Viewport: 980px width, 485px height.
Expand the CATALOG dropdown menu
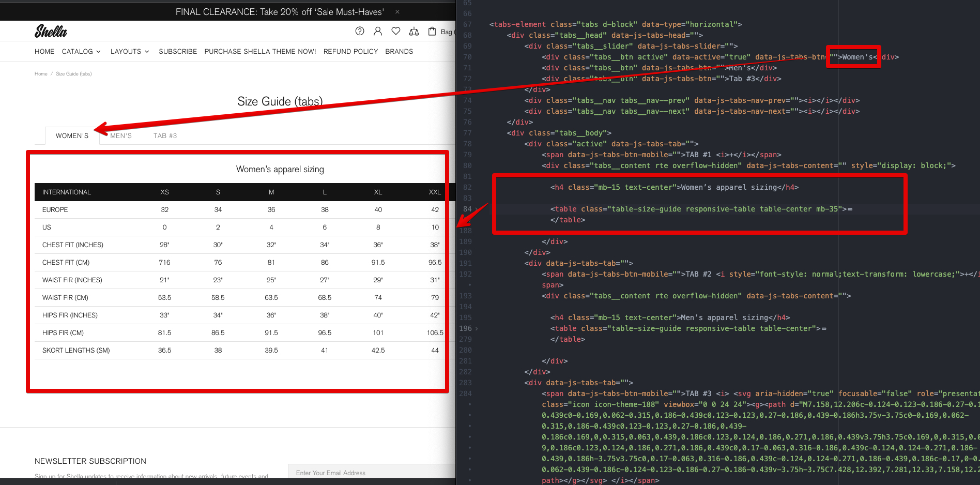pyautogui.click(x=81, y=51)
